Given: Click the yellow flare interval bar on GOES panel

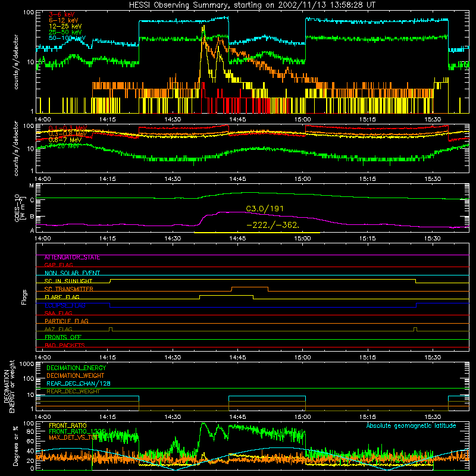Looking at the screenshot, I should 257,233.
